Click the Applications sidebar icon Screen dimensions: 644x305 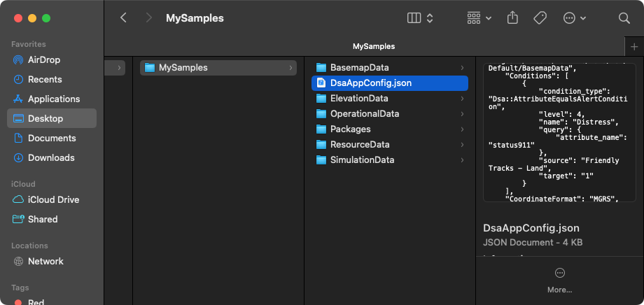(18, 99)
